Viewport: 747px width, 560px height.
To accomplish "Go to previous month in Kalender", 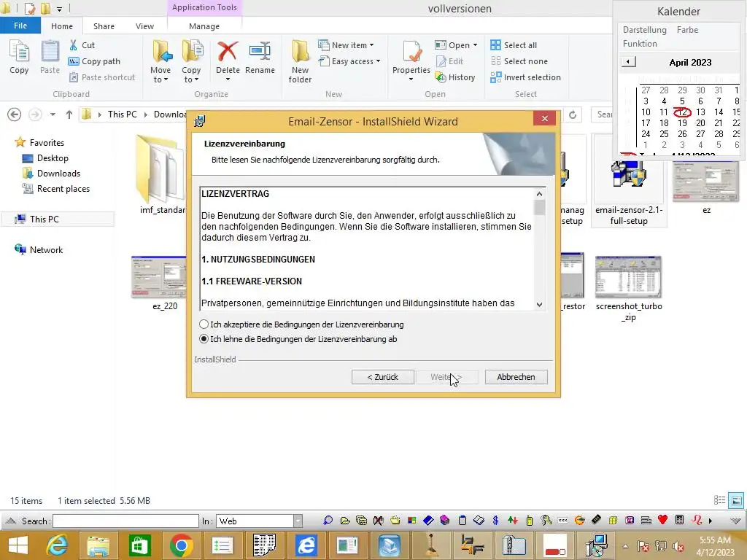I will click(628, 62).
